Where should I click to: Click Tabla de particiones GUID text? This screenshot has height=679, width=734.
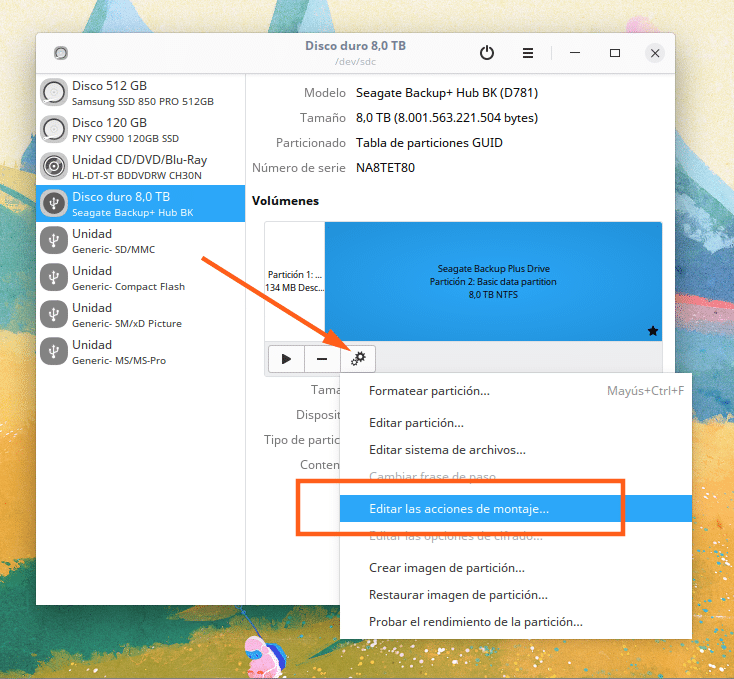tap(429, 143)
